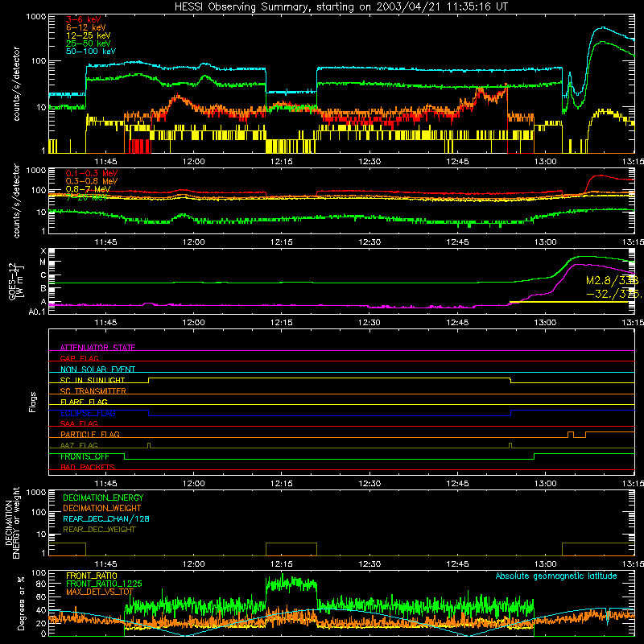Click the HESSI Observing Summary title
The image size is (644, 644).
tap(341, 7)
